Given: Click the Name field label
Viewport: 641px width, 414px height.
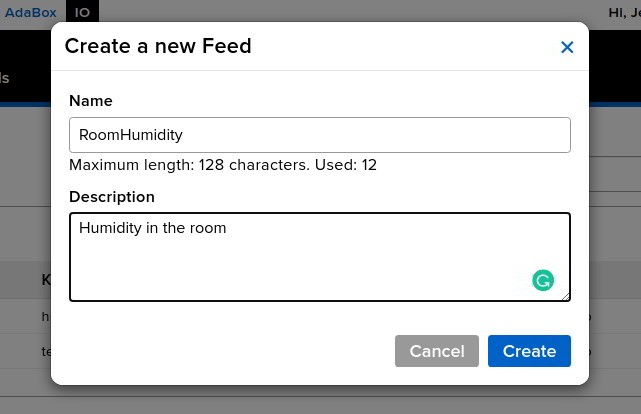Looking at the screenshot, I should (91, 101).
